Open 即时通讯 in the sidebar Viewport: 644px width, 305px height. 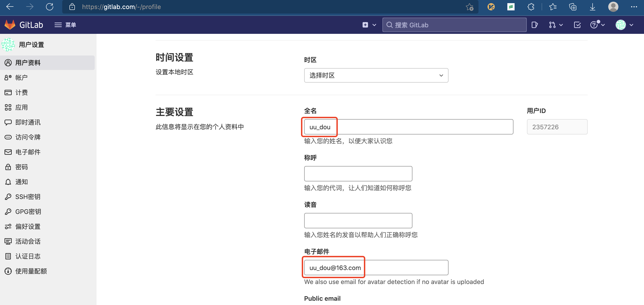(48, 122)
